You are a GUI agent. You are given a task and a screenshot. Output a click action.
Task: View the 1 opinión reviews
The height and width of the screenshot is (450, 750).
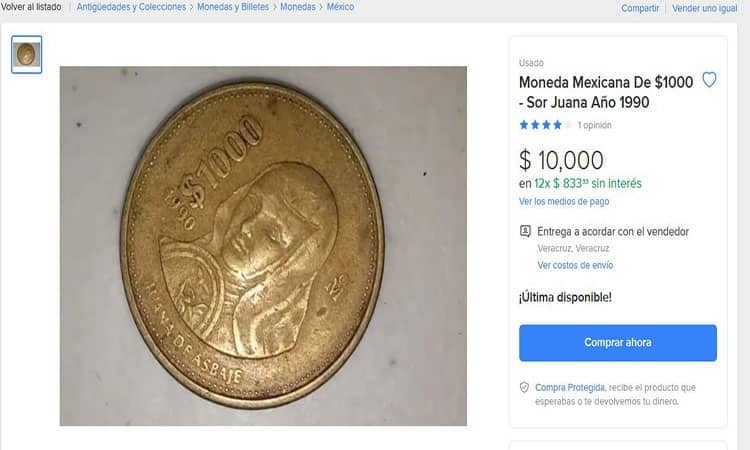(x=594, y=125)
